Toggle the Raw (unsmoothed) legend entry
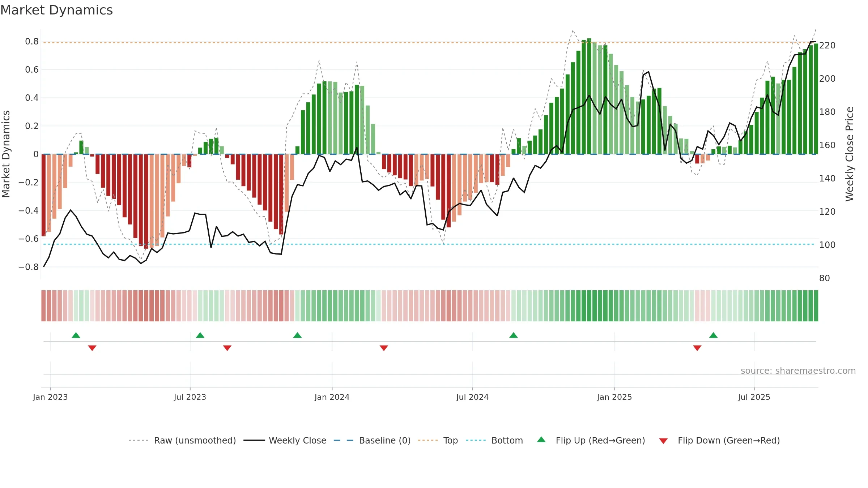 click(182, 441)
